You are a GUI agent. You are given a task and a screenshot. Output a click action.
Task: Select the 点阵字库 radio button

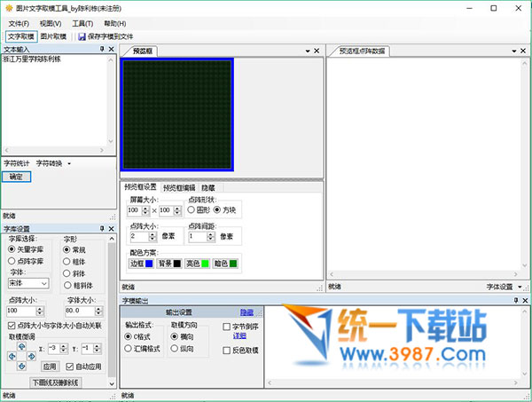pos(12,262)
